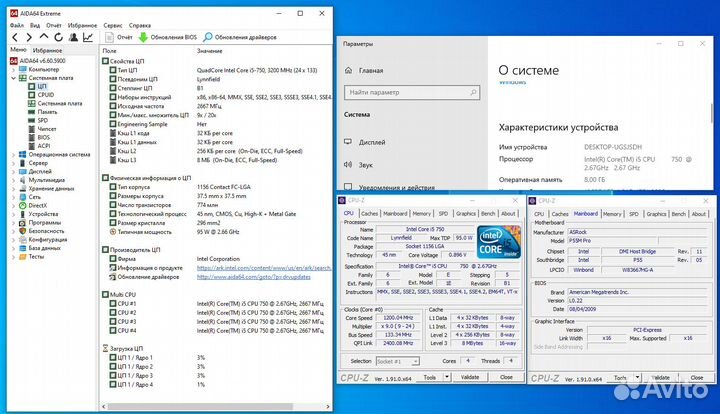The width and height of the screenshot is (720, 414).
Task: Open Selection Socket #1 dropdown in CPU-Z
Action: (397, 361)
